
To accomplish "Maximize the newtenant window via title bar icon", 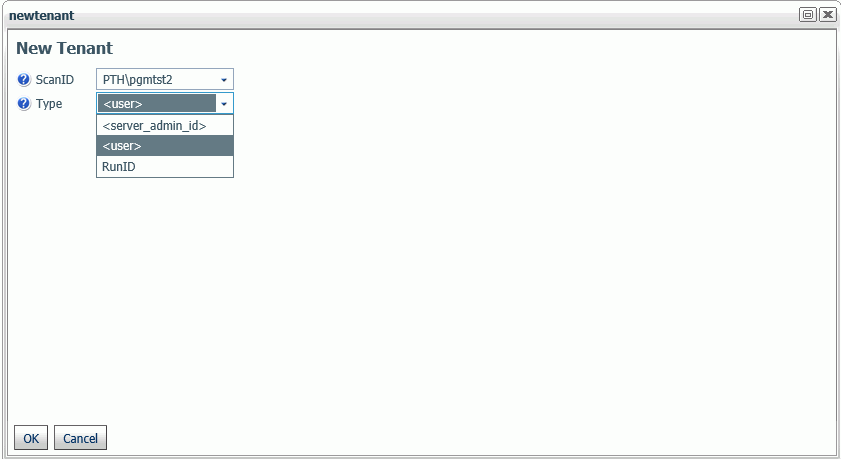I will 808,14.
